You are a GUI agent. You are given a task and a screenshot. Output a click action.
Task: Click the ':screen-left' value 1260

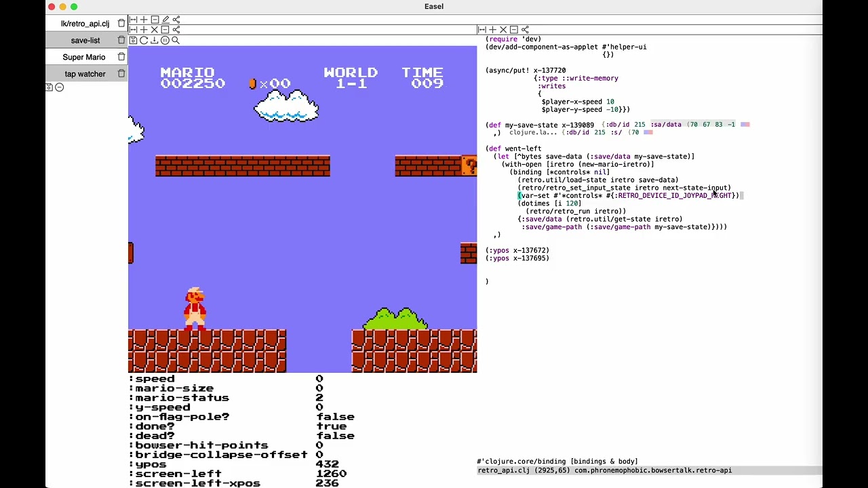tap(331, 474)
